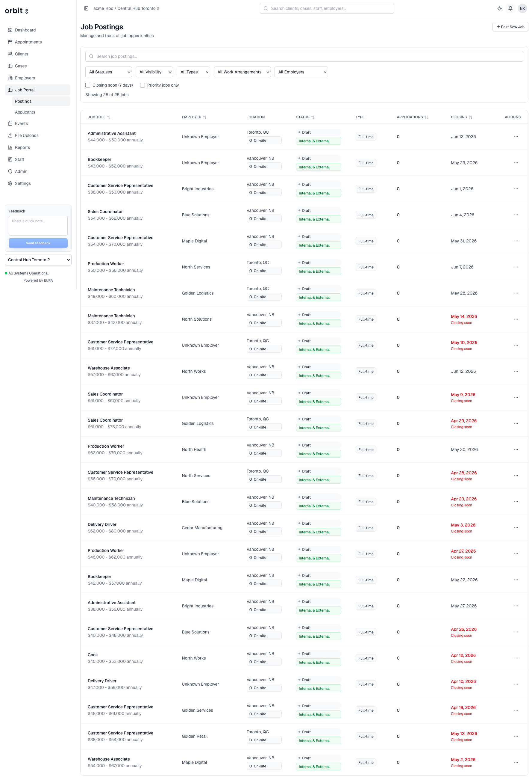
Task: Open All Visibility dropdown
Action: [x=154, y=72]
